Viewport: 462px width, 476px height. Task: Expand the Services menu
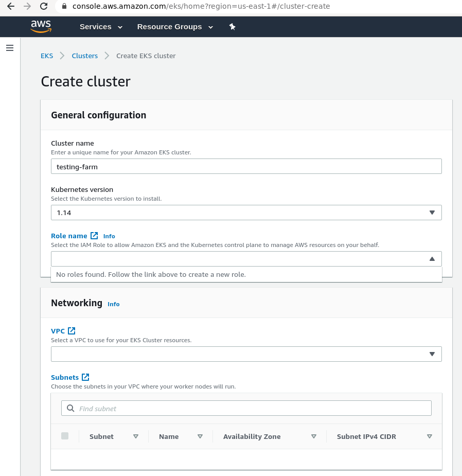(x=101, y=27)
